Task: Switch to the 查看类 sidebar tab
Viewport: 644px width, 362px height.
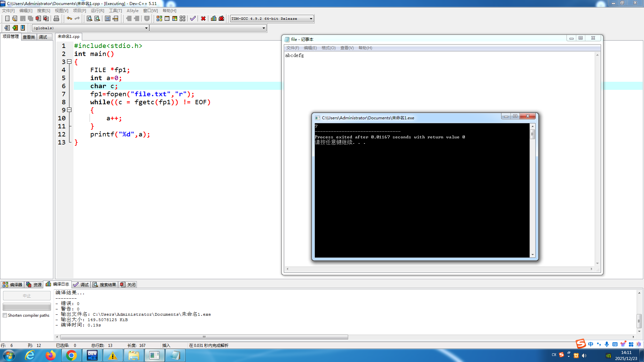Action: (x=29, y=37)
